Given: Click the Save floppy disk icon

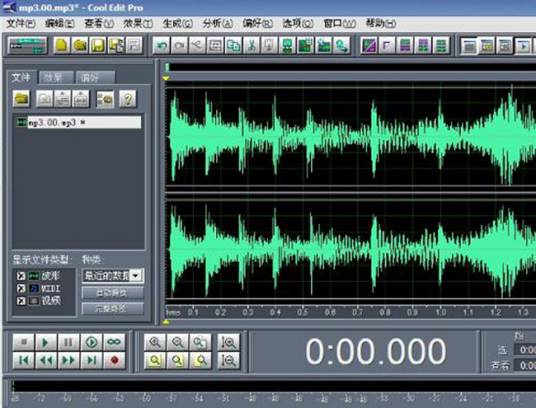Looking at the screenshot, I should [x=98, y=45].
